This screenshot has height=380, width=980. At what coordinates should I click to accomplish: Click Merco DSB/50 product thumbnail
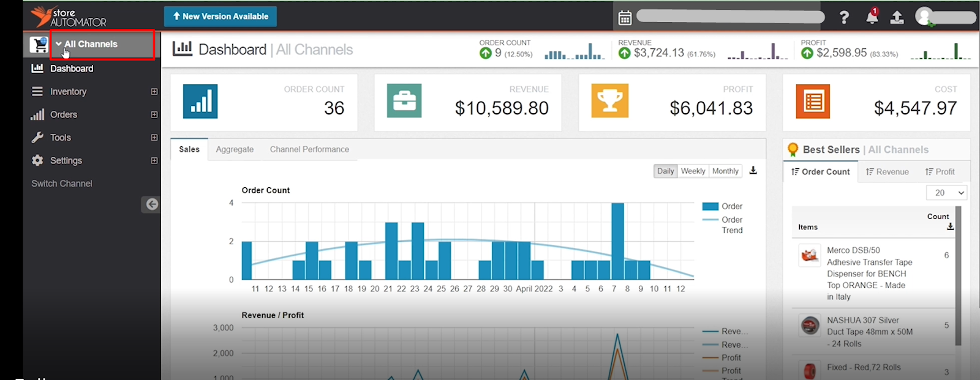(810, 255)
